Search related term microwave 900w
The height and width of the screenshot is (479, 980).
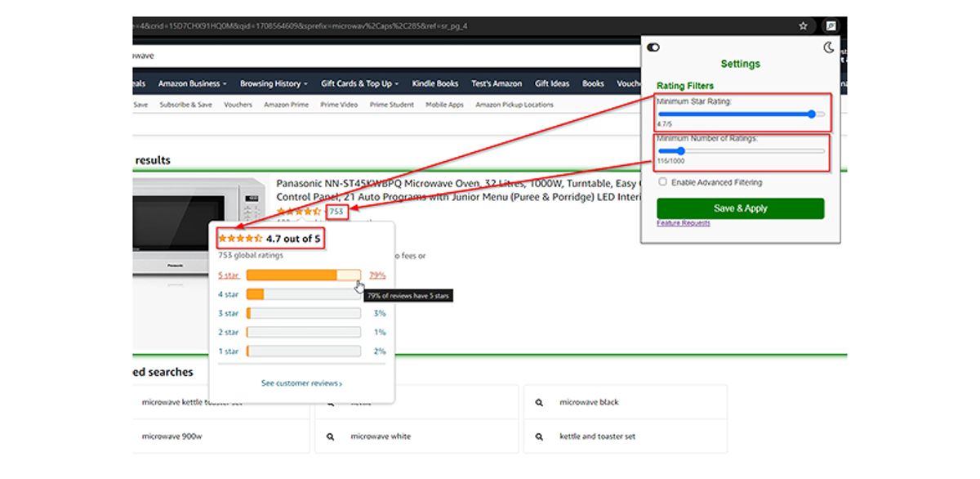[171, 436]
